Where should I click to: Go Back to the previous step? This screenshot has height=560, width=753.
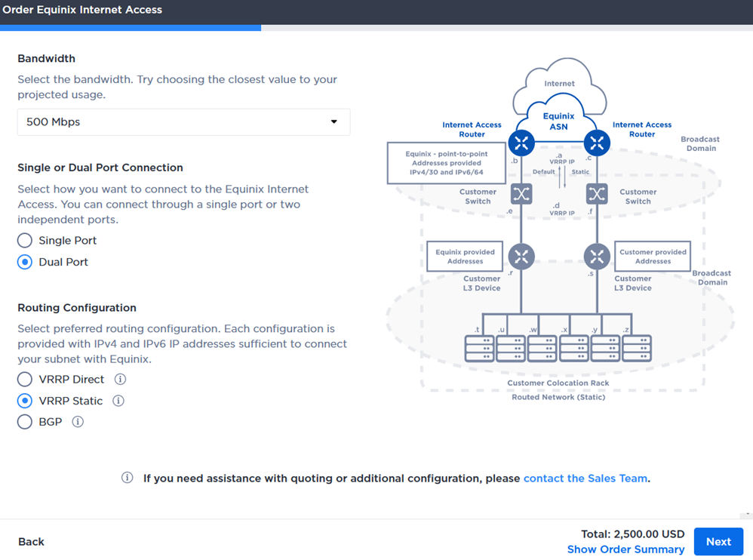tap(31, 542)
